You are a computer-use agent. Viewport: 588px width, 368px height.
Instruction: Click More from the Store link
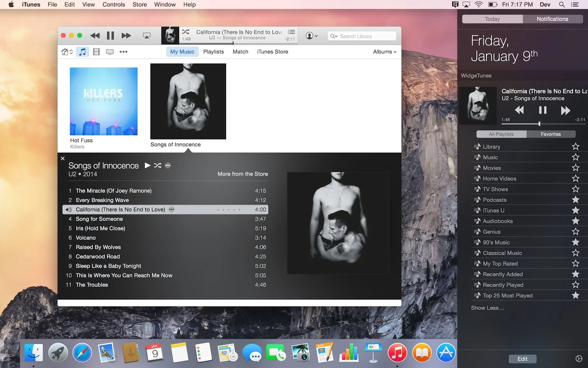[243, 174]
